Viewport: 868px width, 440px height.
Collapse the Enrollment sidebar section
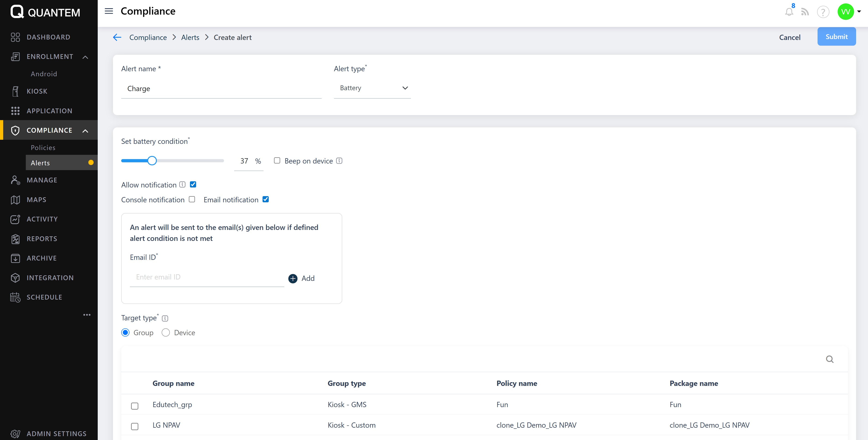tap(85, 57)
